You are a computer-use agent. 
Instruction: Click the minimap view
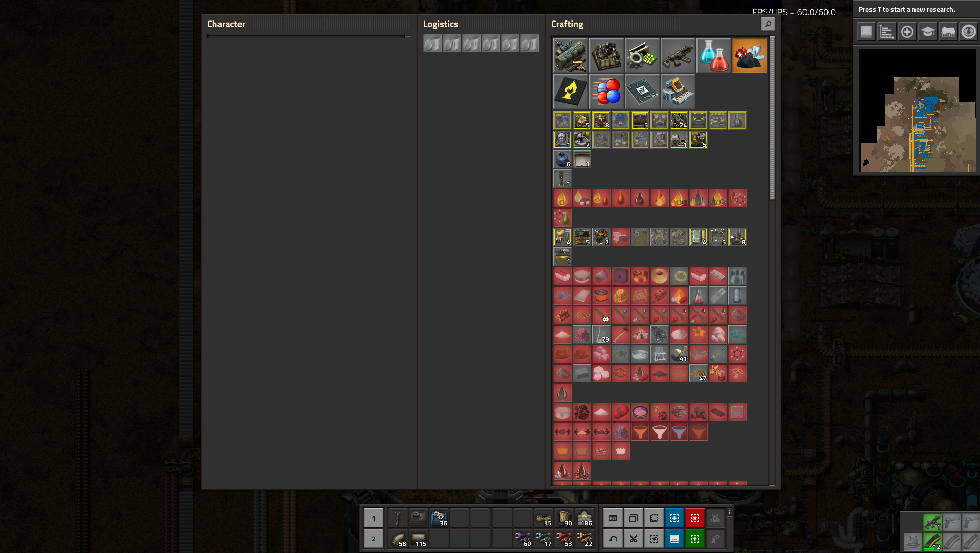pyautogui.click(x=918, y=111)
